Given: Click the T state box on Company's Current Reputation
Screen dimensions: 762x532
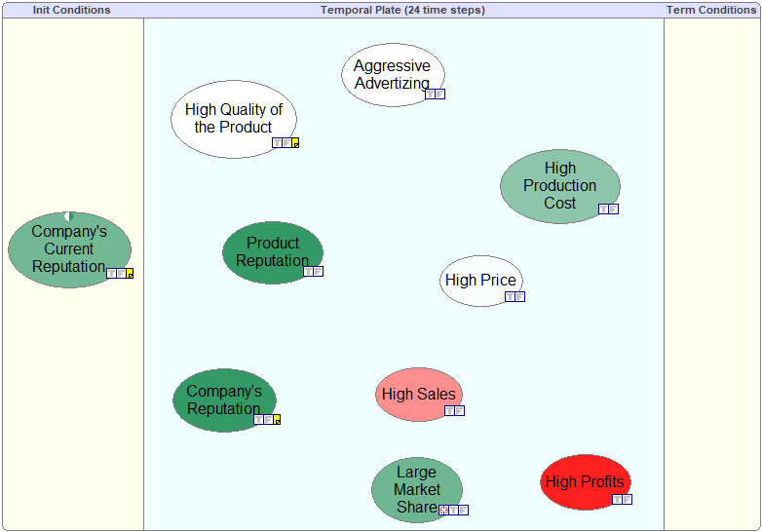Looking at the screenshot, I should (112, 274).
